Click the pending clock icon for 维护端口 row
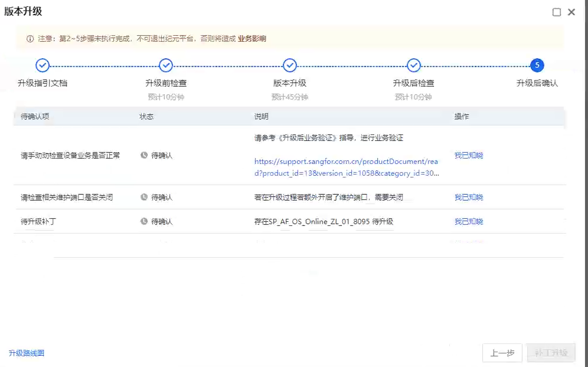588x367 pixels. point(144,197)
